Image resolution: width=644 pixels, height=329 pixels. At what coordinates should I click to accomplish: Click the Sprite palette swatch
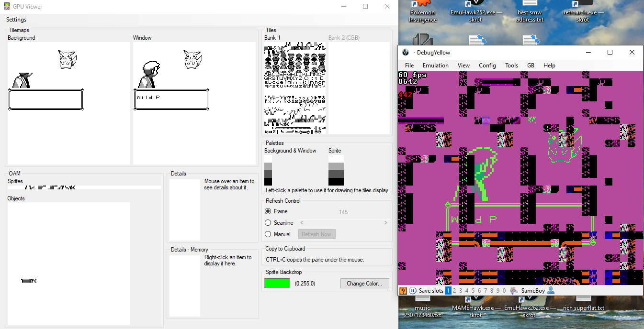[x=336, y=170]
